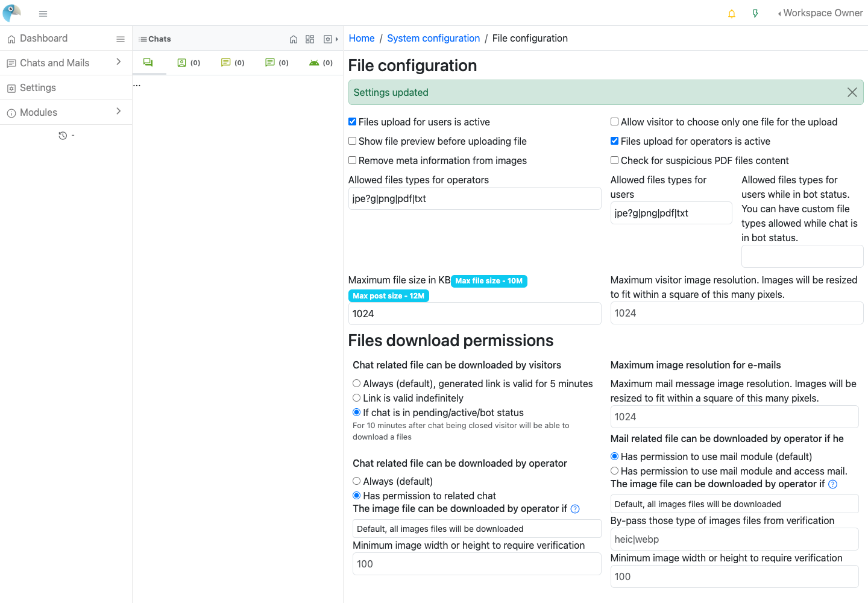Image resolution: width=868 pixels, height=603 pixels.
Task: Open mail image download condition dropdown
Action: (x=734, y=504)
